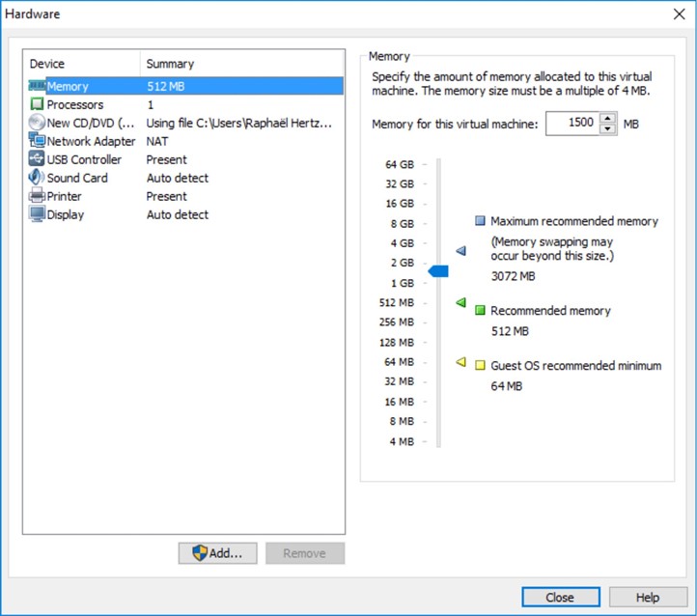The width and height of the screenshot is (697, 616).
Task: Click the 16 MB slider scale label
Action: click(x=399, y=402)
